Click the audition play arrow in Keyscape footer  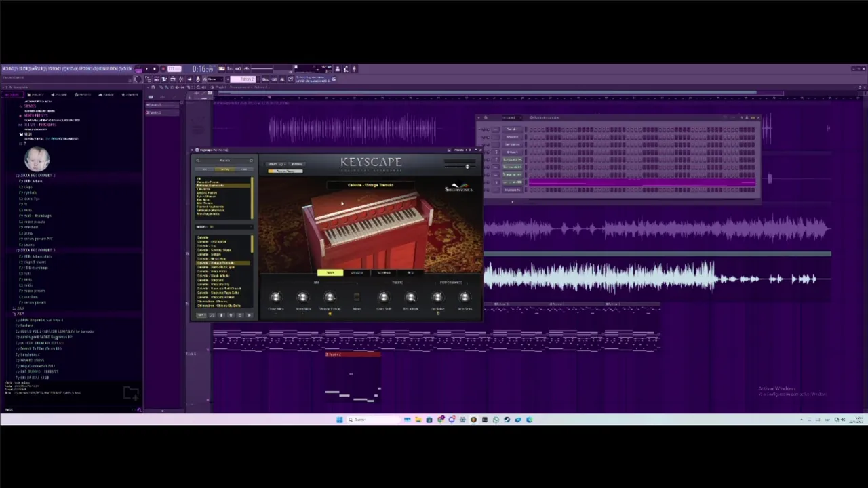pyautogui.click(x=250, y=315)
